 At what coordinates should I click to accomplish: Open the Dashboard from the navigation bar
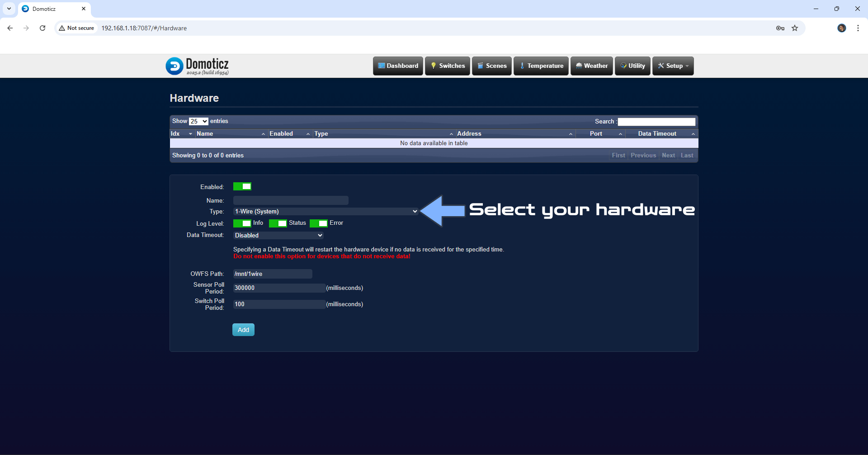398,66
